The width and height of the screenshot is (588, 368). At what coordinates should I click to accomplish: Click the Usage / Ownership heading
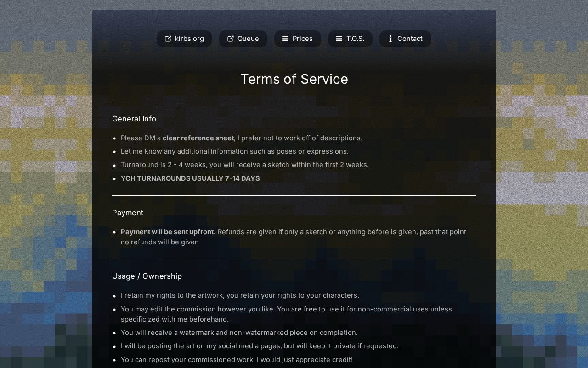click(147, 276)
